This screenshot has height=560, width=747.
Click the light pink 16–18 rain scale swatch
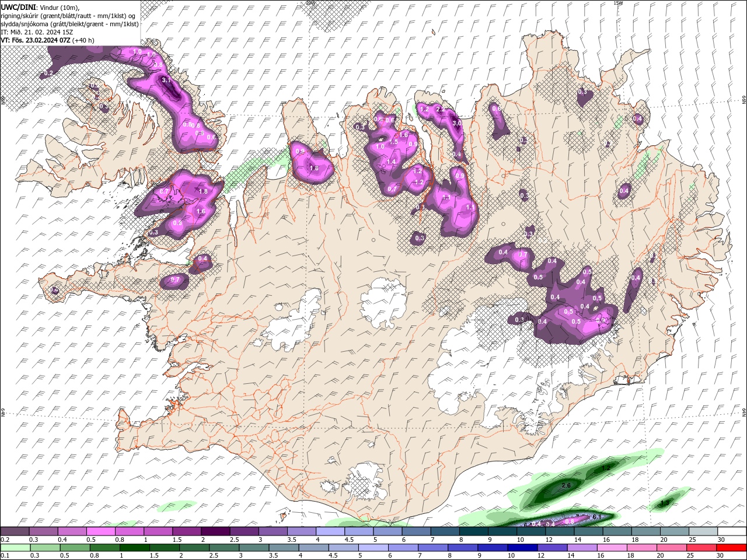[612, 548]
